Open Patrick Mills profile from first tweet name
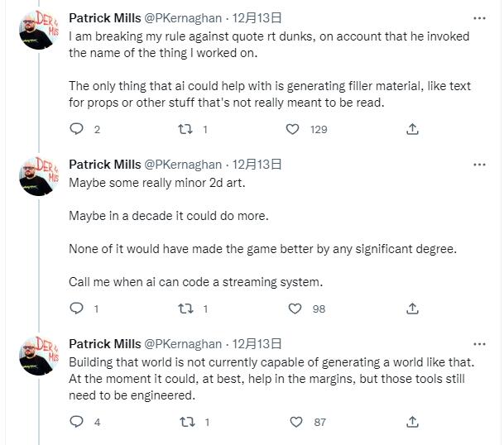The width and height of the screenshot is (504, 445). [105, 18]
